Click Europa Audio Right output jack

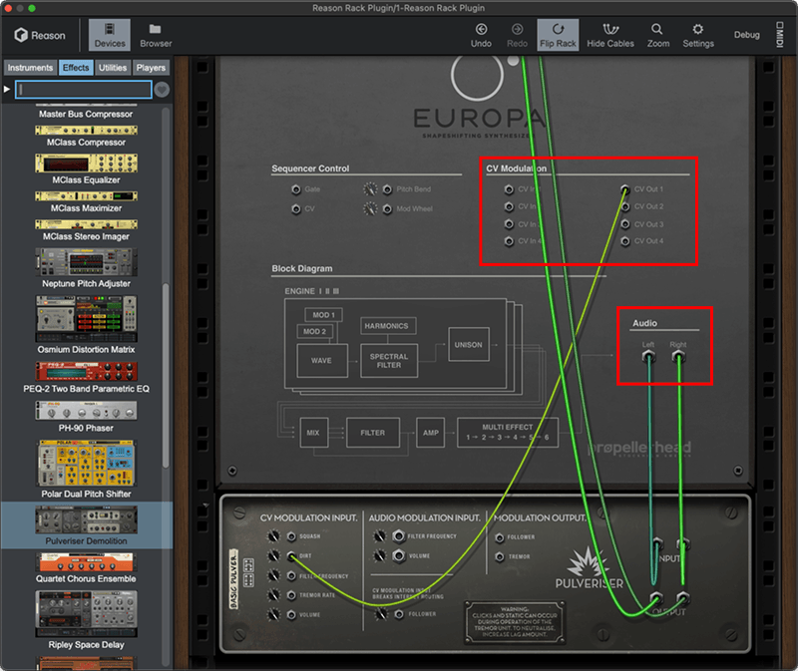[x=678, y=357]
